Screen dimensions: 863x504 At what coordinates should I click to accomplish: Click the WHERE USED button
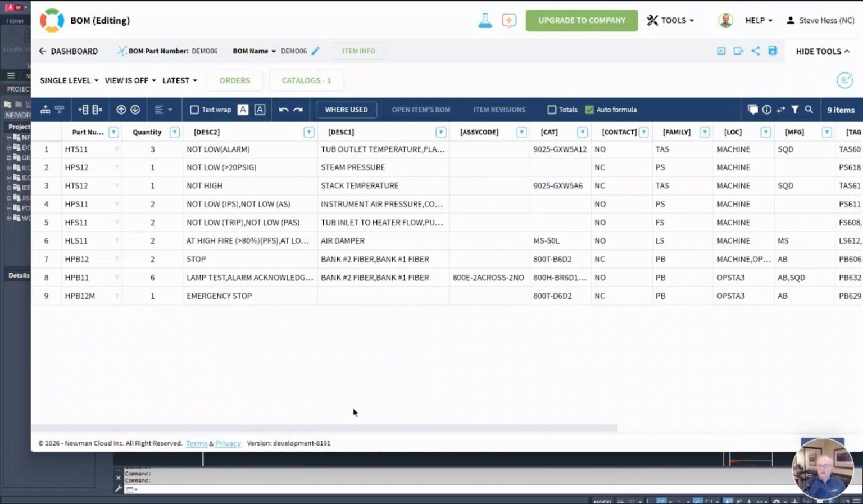pos(346,110)
